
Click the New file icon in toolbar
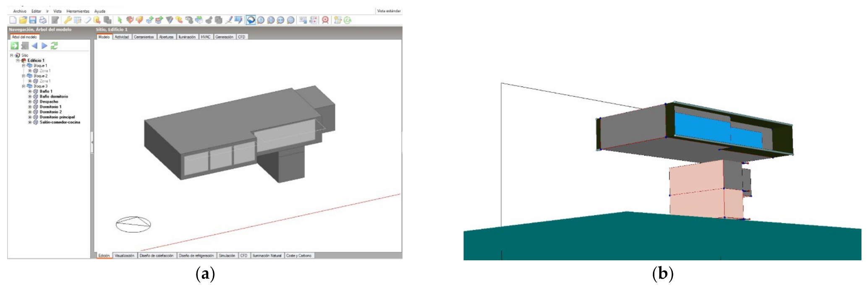13,20
